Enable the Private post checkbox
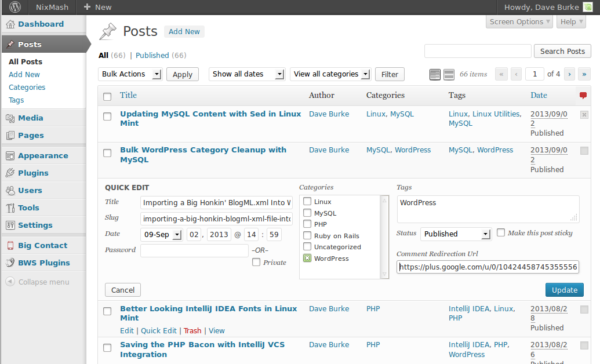Screen dimensions: 600x364 [x=256, y=262]
